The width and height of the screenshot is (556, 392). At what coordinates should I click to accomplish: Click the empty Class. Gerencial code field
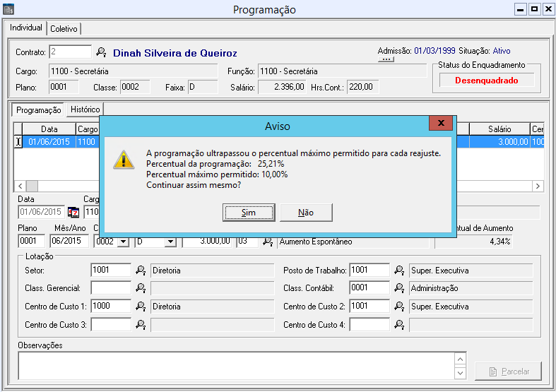click(111, 287)
